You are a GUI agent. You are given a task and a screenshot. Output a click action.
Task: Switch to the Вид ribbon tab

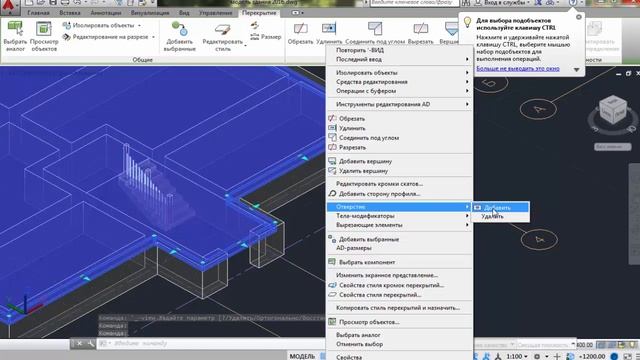click(184, 13)
